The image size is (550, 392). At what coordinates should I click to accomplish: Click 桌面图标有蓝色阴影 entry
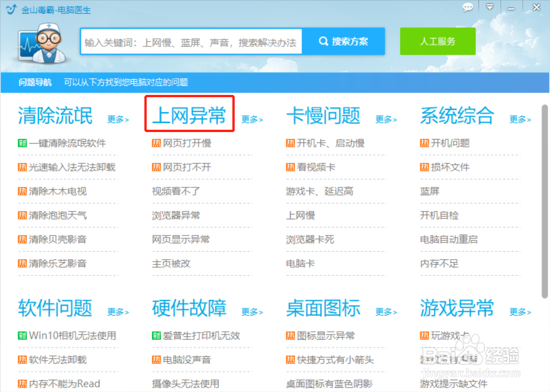329,384
